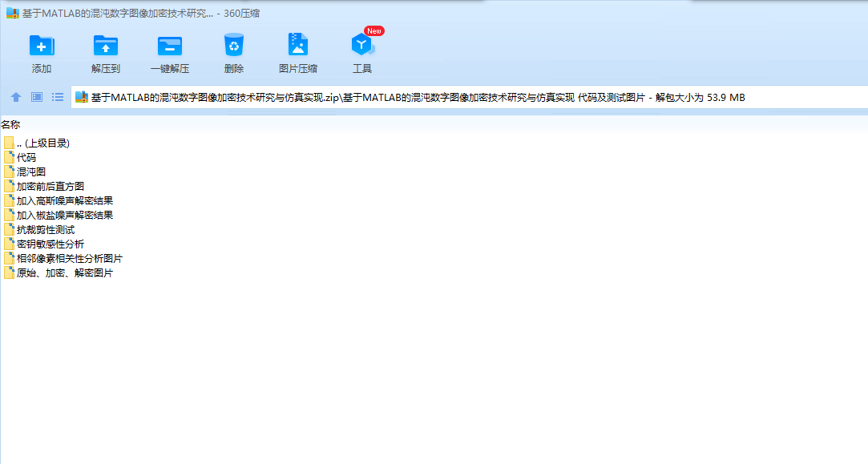Open the 工具 (Tools) icon
This screenshot has width=868, height=464.
pos(362,45)
